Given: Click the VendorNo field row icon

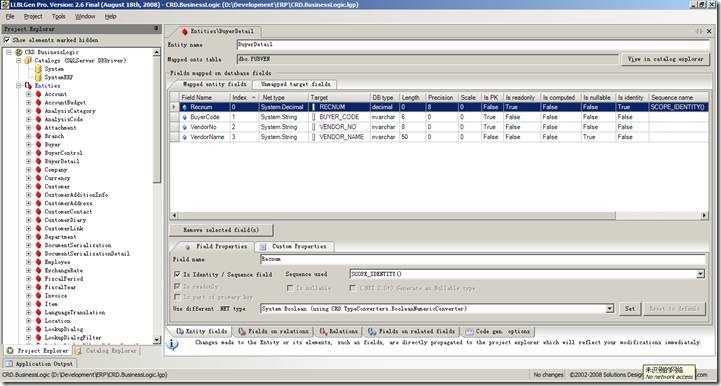Looking at the screenshot, I should [x=185, y=127].
